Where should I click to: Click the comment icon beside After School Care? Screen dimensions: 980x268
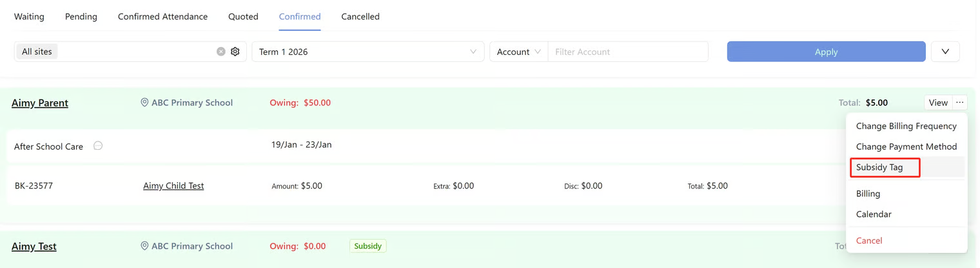tap(98, 146)
